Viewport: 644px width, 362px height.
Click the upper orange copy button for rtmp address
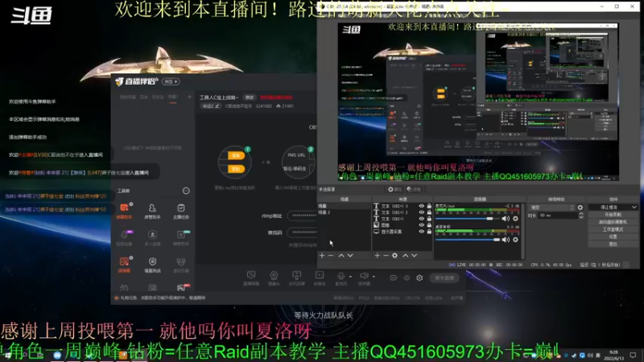click(236, 155)
